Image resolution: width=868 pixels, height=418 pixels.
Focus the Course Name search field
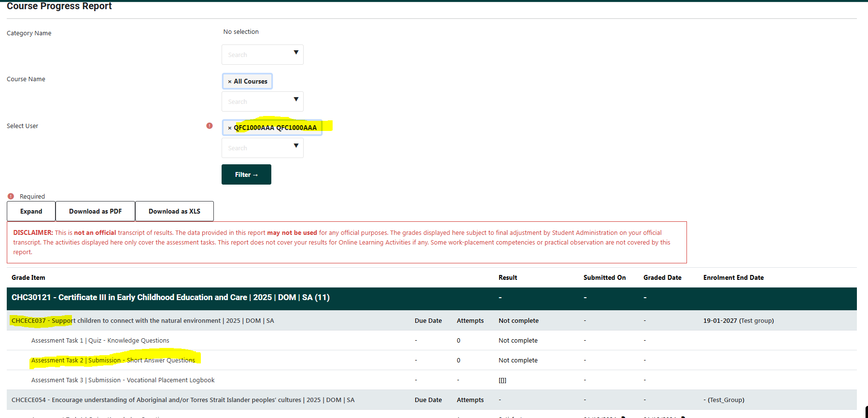256,102
